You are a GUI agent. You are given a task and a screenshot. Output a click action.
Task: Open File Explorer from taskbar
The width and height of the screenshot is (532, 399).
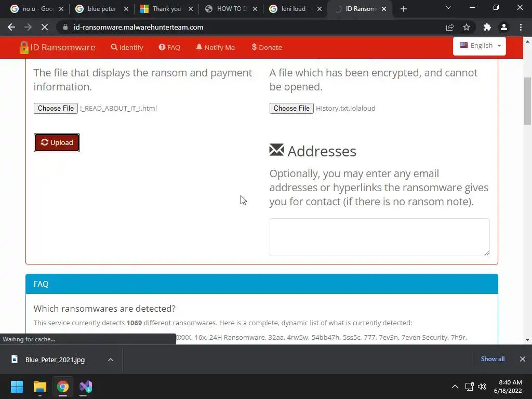tap(39, 387)
